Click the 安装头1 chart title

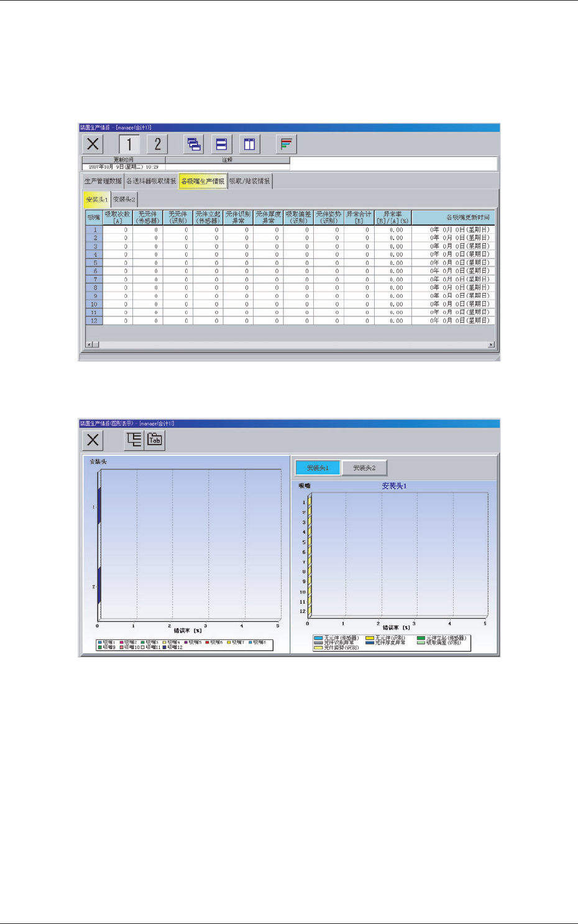(x=394, y=486)
